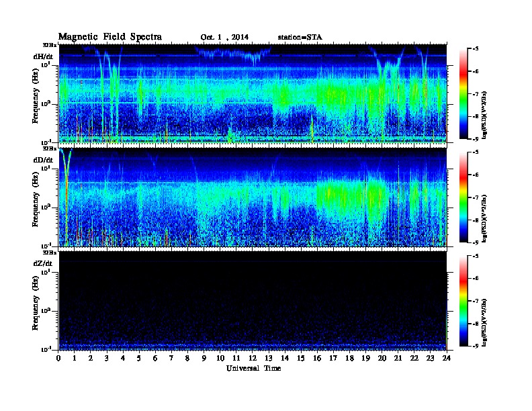Viewport: 532px width, 411px height.
Task: Click the "7" hour tick label
Action: click(171, 359)
